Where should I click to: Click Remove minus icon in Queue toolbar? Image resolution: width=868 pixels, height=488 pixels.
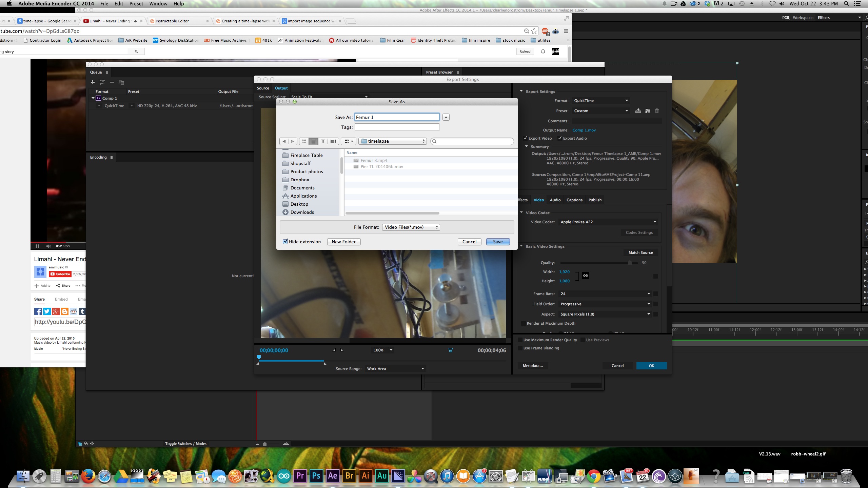[x=112, y=82]
